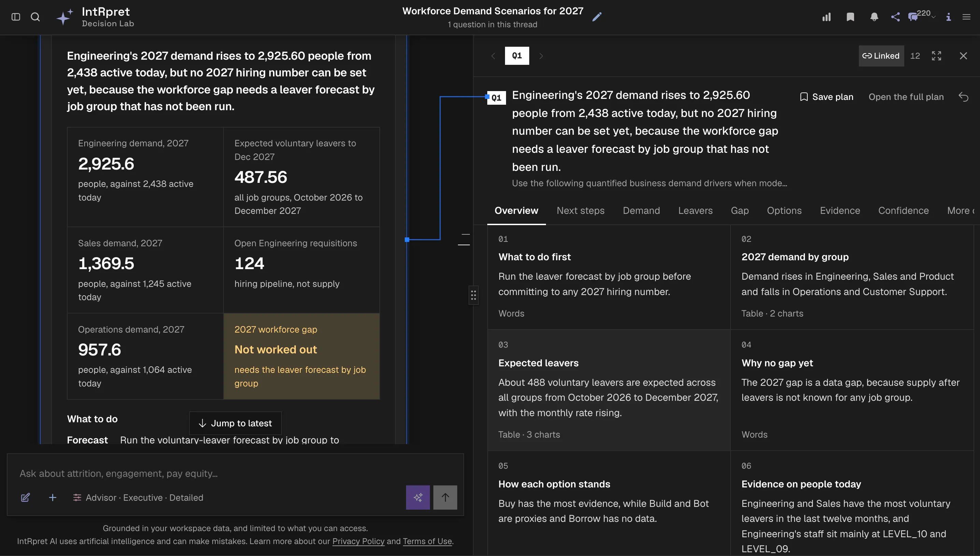Switch to the Overview tab
Screen dimensions: 980x556
pyautogui.click(x=516, y=210)
